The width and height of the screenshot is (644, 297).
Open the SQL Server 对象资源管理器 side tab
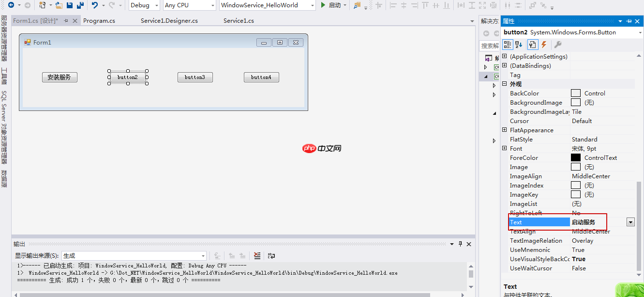(4, 127)
